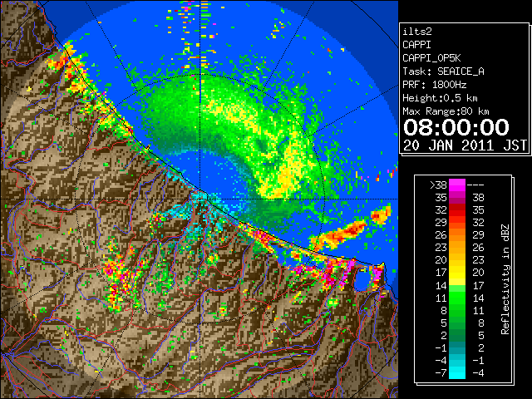Click the 'ilts2' site label
This screenshot has height=399, width=532.
[x=417, y=32]
